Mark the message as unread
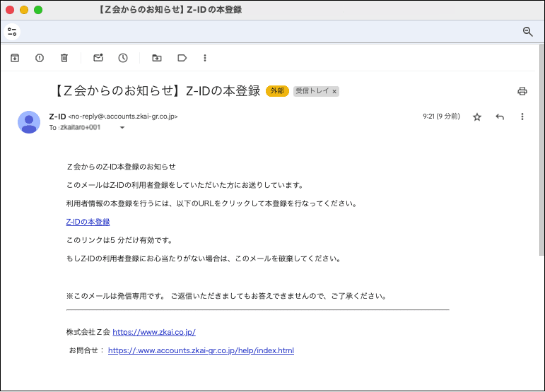The width and height of the screenshot is (545, 392). [98, 58]
